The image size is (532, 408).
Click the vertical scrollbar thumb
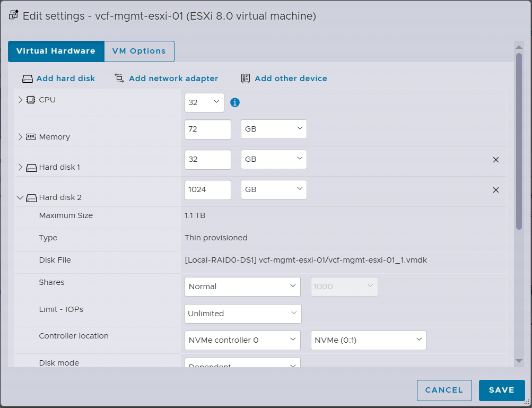[x=519, y=141]
